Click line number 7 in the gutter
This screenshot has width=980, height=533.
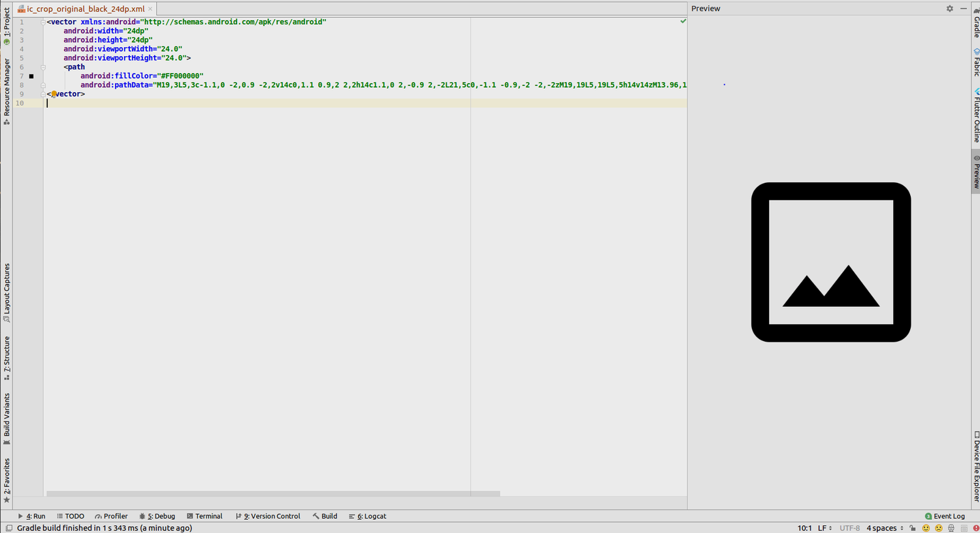[x=22, y=76]
